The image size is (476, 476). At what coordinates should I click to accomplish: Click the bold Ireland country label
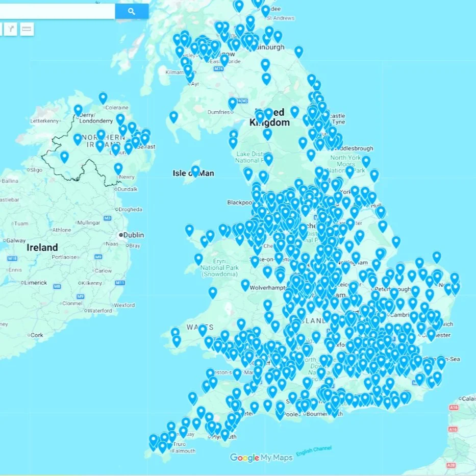(x=42, y=247)
